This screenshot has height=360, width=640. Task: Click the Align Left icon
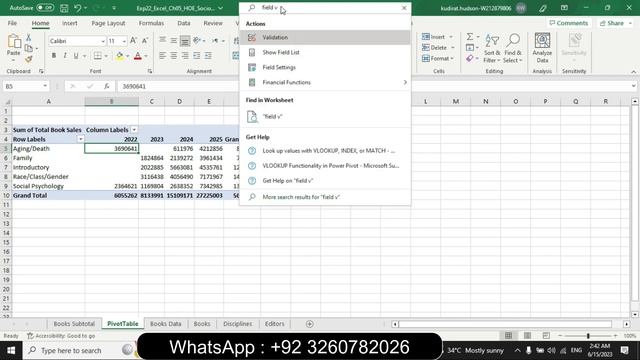[x=162, y=56]
